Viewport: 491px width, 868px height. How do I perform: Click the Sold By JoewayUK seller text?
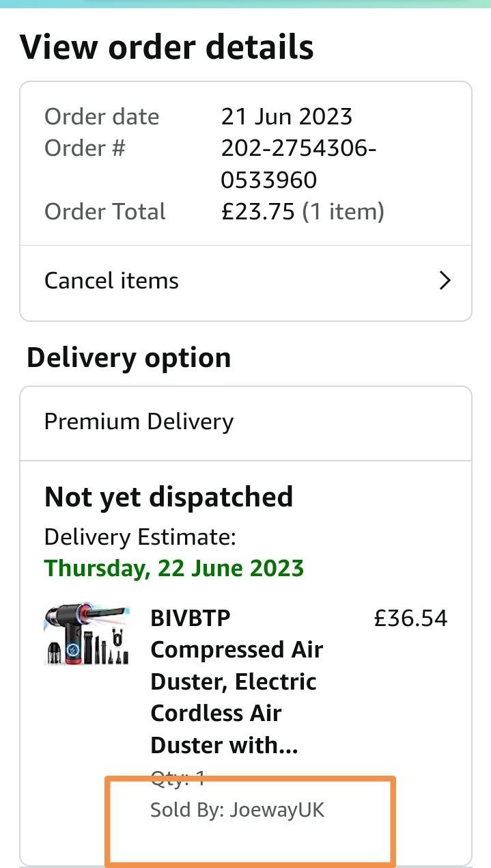click(x=237, y=810)
